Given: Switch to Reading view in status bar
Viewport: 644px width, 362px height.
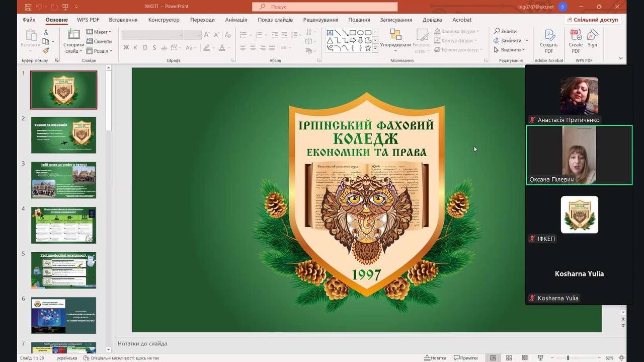Looking at the screenshot, I should coord(525,358).
